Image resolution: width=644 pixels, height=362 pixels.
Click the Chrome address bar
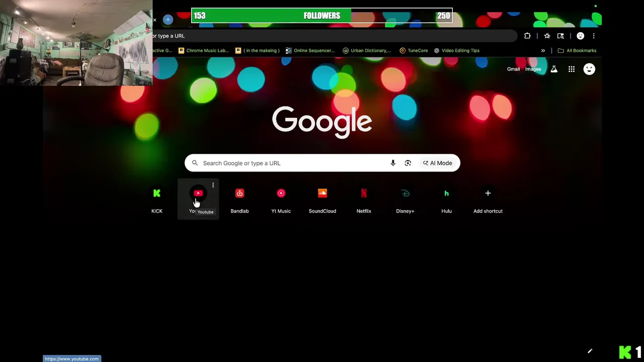[x=334, y=36]
